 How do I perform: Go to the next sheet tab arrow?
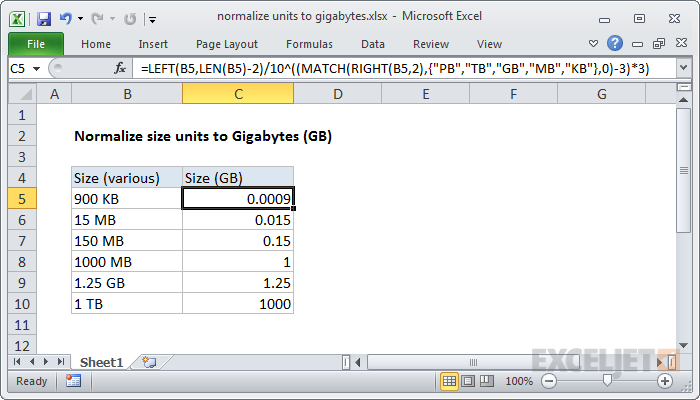[46, 362]
